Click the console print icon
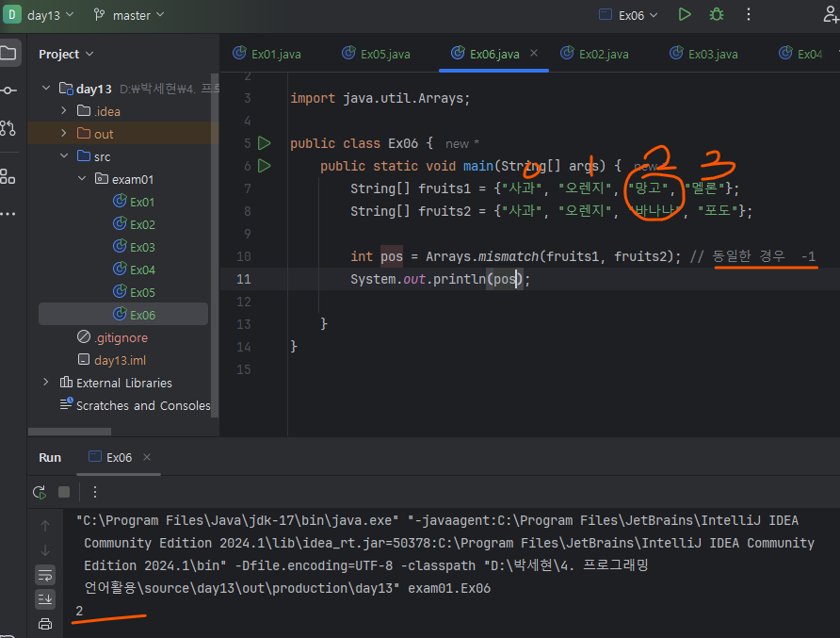840x638 pixels. [45, 624]
